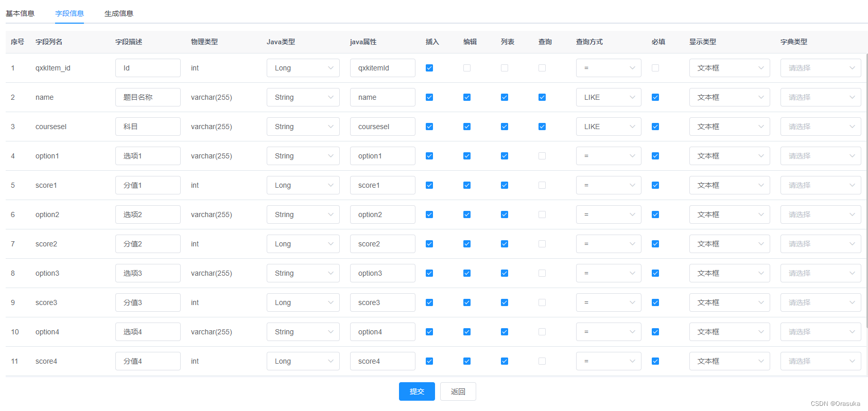Image resolution: width=868 pixels, height=411 pixels.
Task: Check 必填 checkbox for qxkItem_id row
Action: 655,68
